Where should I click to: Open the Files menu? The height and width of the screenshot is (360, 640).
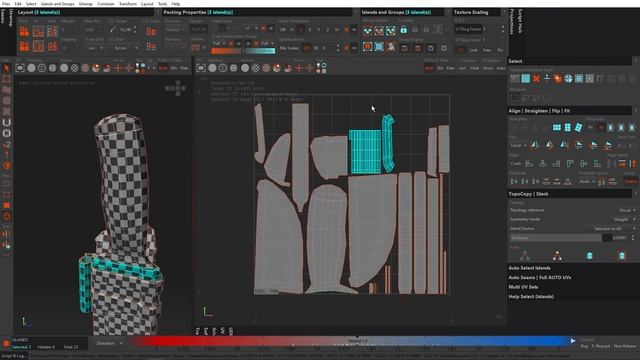pyautogui.click(x=6, y=4)
